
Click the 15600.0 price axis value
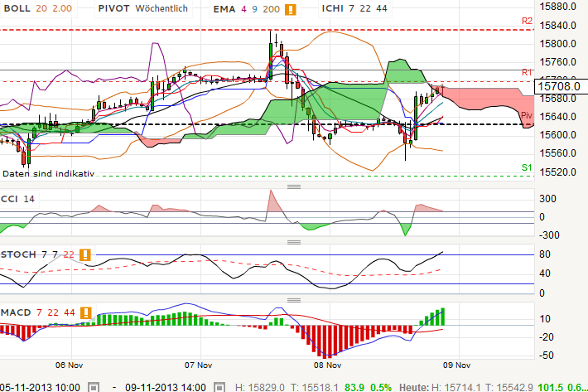(x=557, y=135)
